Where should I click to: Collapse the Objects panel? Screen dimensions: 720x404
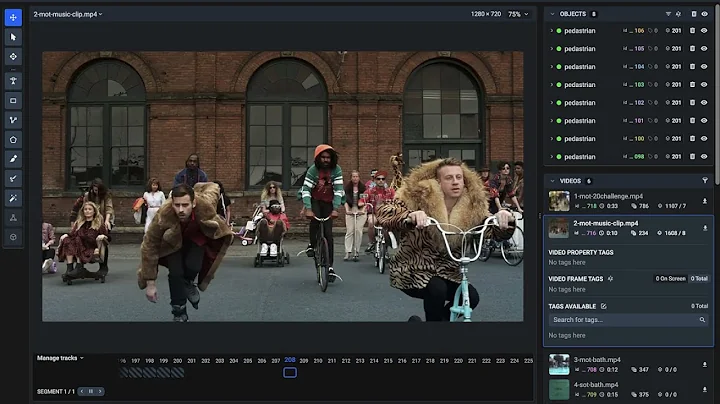[552, 14]
